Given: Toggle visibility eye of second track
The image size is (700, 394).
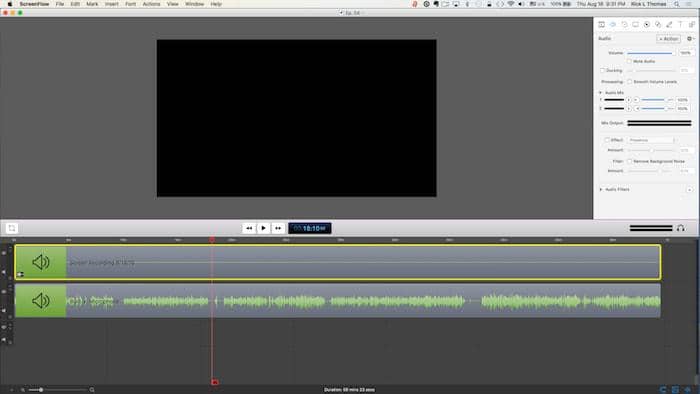Looking at the screenshot, I should [4, 291].
